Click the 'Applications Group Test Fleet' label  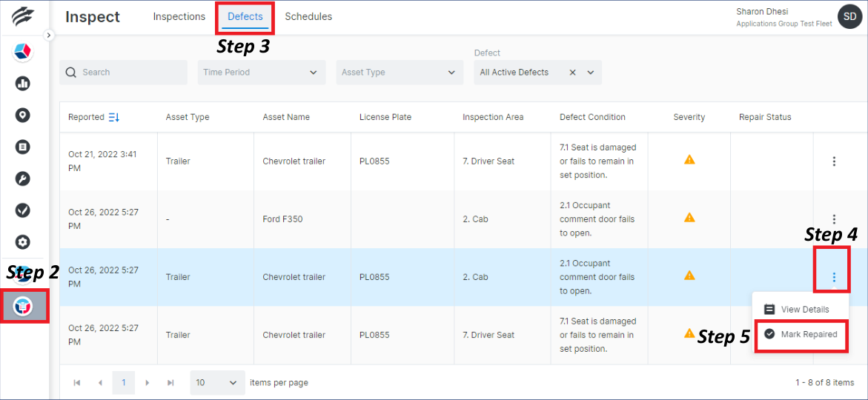[783, 24]
